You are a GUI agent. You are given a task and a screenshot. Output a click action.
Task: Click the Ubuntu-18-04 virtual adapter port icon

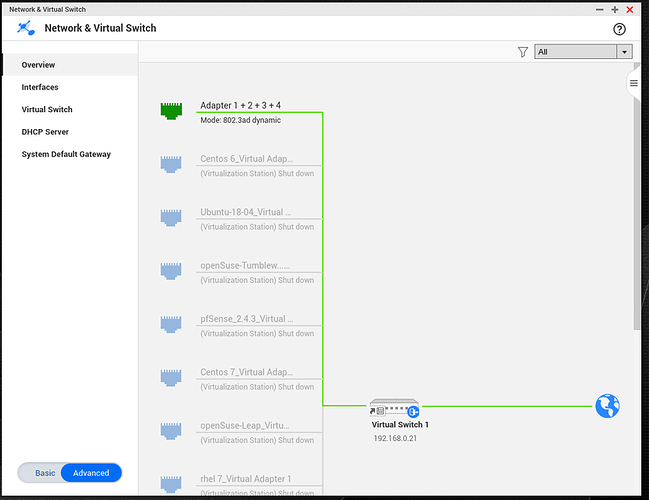[x=171, y=218]
